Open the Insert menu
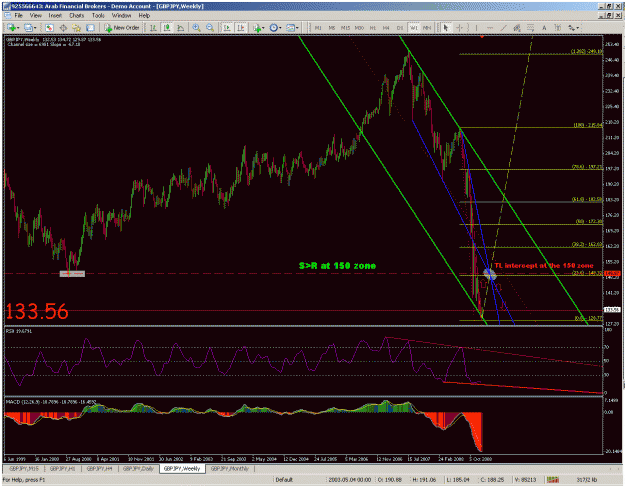The width and height of the screenshot is (625, 486). click(x=55, y=16)
